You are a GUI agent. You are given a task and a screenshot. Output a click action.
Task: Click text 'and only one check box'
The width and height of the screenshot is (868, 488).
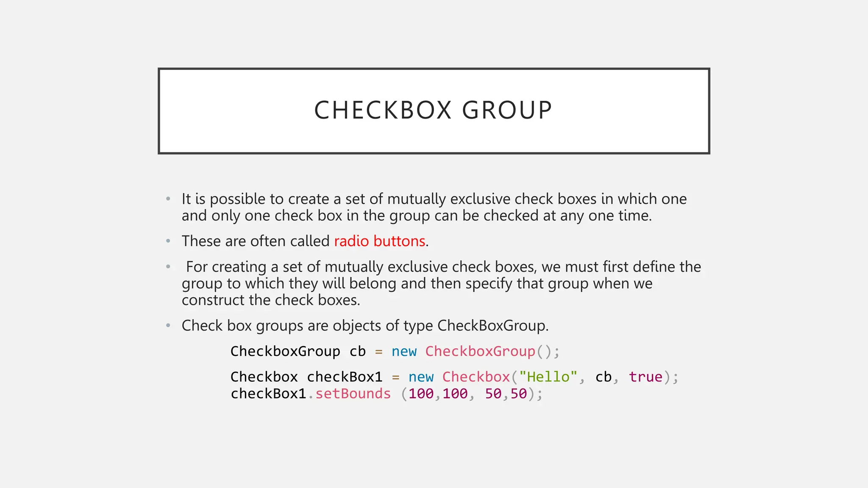coord(262,216)
